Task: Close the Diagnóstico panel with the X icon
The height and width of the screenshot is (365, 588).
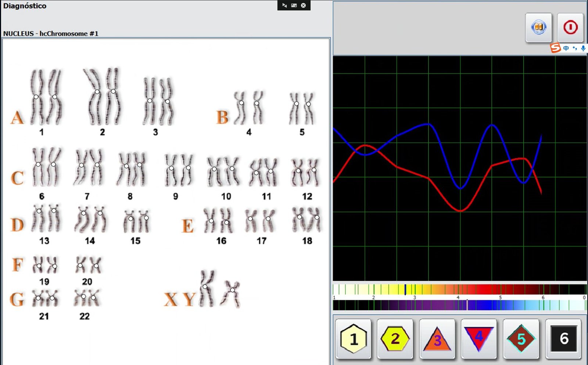Action: tap(302, 6)
